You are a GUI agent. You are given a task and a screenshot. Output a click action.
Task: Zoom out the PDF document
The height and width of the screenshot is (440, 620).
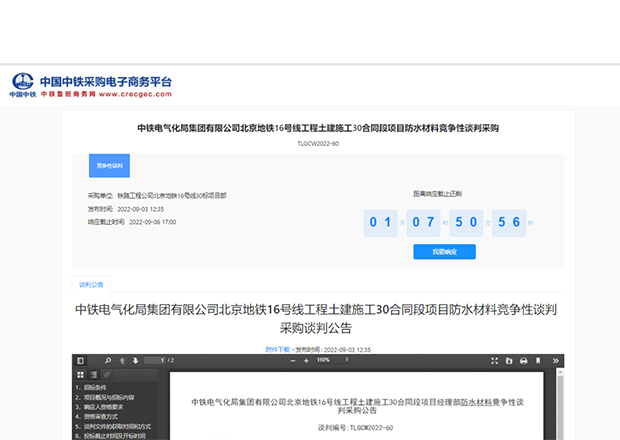click(293, 361)
